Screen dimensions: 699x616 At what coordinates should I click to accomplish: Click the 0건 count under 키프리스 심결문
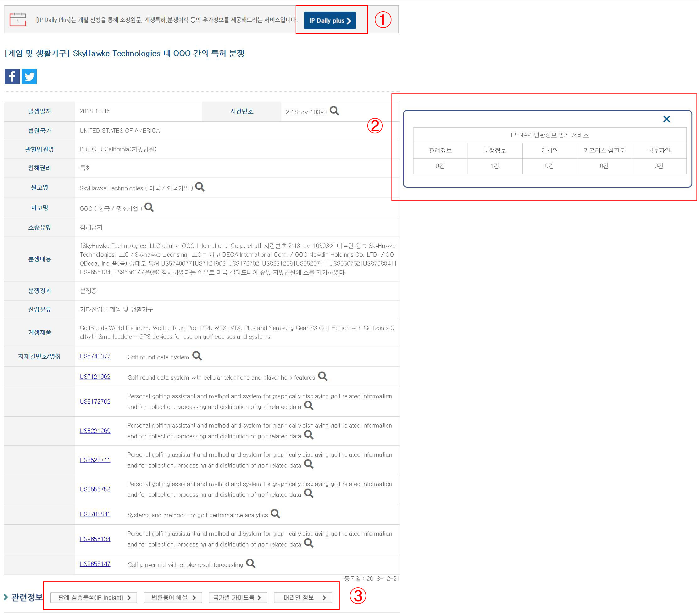tap(604, 166)
